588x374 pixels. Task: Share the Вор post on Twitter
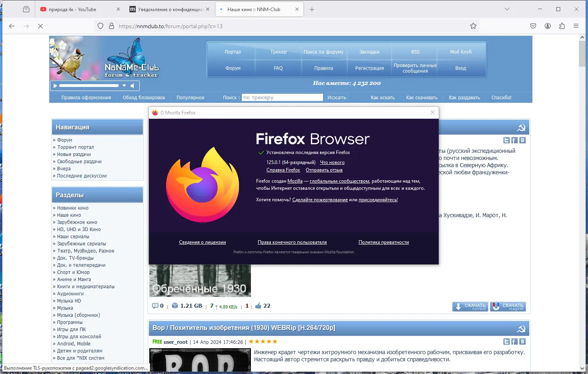click(507, 341)
